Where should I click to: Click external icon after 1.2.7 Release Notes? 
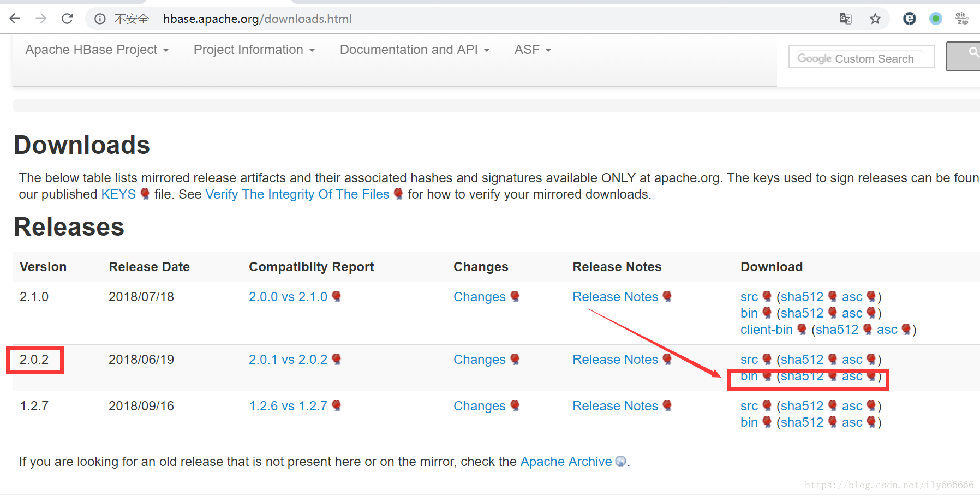[x=667, y=405]
